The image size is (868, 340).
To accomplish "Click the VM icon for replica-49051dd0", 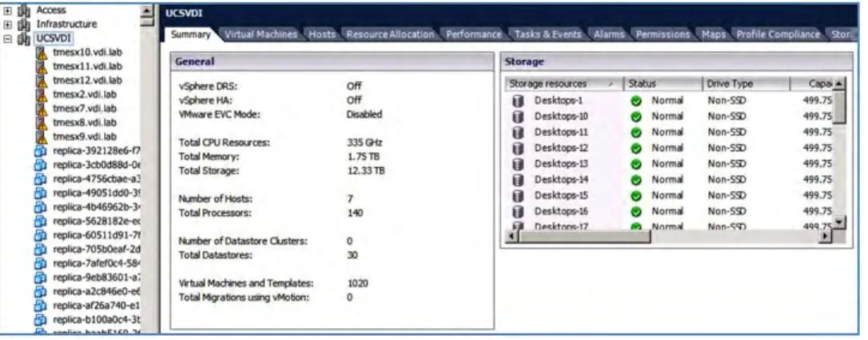I will pos(41,193).
